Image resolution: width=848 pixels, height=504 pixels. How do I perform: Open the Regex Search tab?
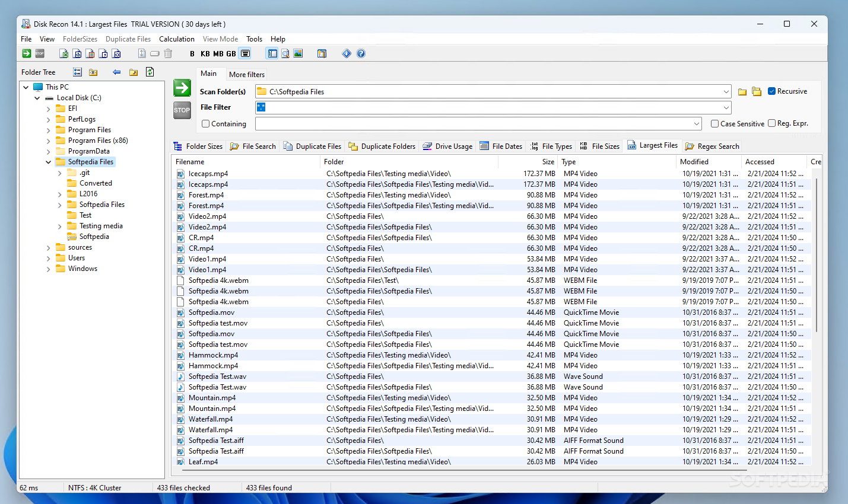click(x=712, y=146)
